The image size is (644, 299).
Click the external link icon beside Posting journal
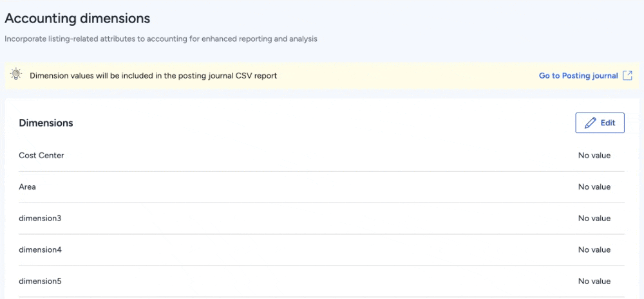pyautogui.click(x=628, y=75)
